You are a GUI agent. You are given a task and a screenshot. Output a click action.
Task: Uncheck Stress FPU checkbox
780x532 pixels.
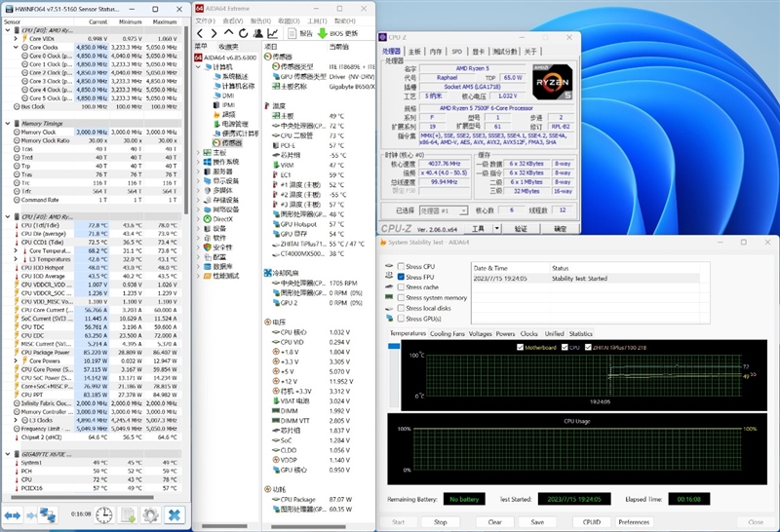click(x=401, y=277)
